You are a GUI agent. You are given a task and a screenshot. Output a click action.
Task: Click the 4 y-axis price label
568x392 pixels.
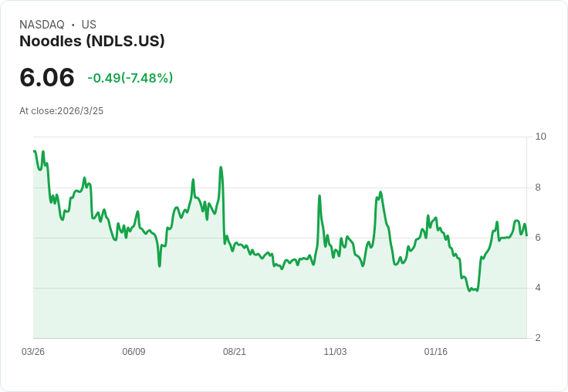pos(538,288)
